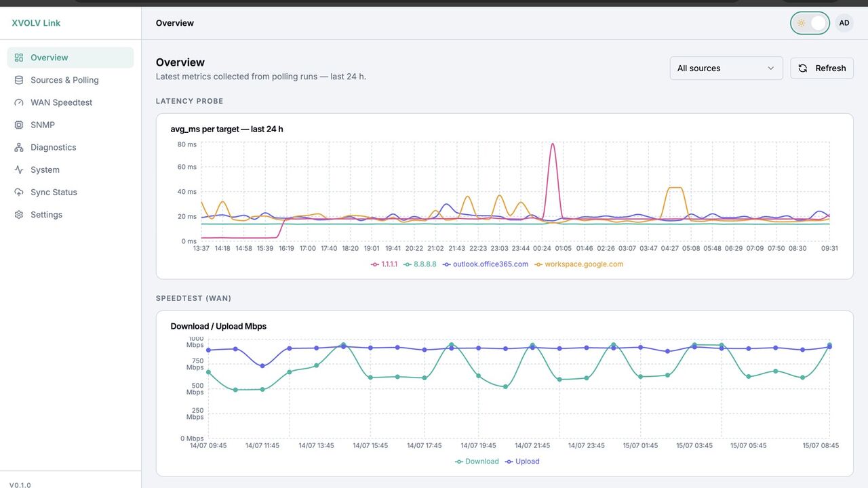Click the 1.1.1.1 latency spike peak
This screenshot has width=868, height=488.
point(553,144)
